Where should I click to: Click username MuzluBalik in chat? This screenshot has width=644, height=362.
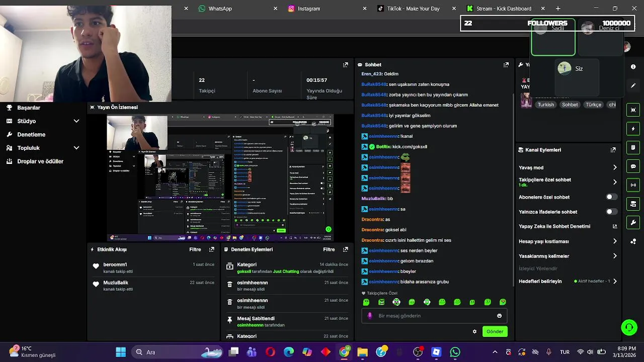click(373, 199)
